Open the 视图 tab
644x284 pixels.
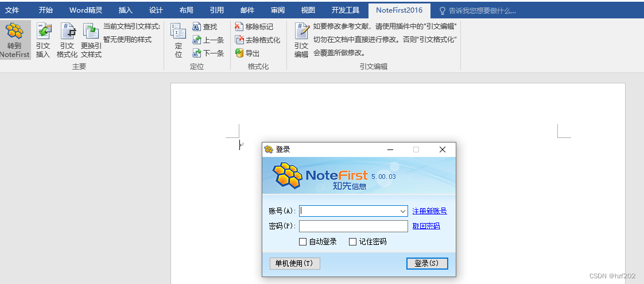308,10
